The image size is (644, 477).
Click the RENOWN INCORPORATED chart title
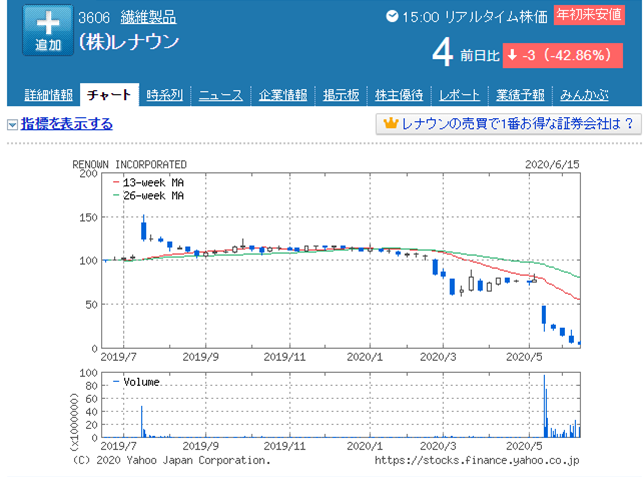tap(129, 164)
